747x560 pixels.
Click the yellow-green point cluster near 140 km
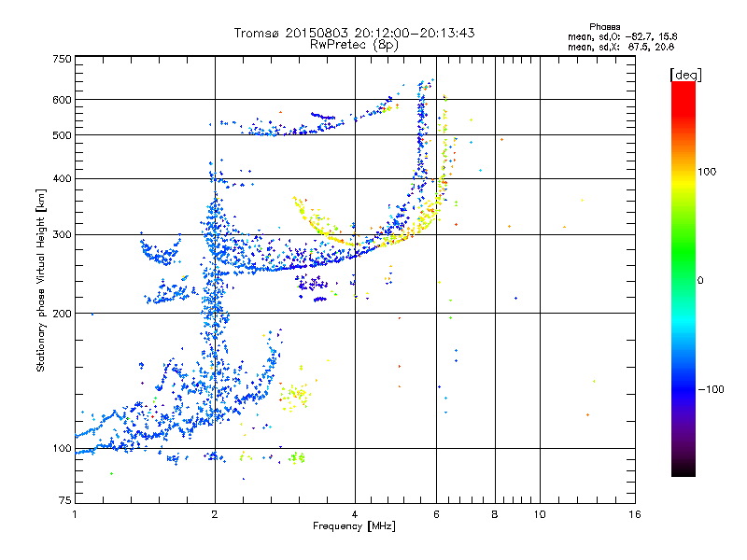[294, 395]
